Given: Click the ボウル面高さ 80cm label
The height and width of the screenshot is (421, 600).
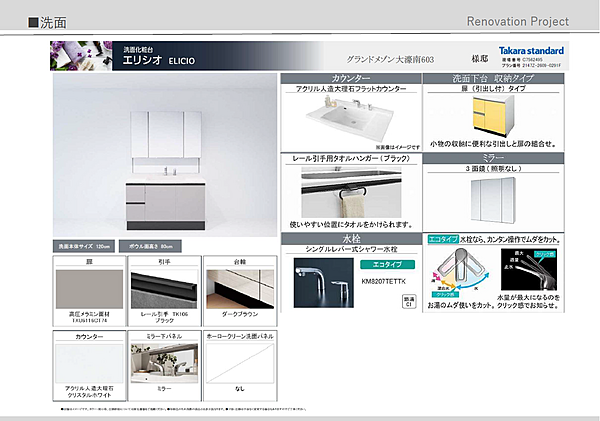Looking at the screenshot, I should 150,246.
